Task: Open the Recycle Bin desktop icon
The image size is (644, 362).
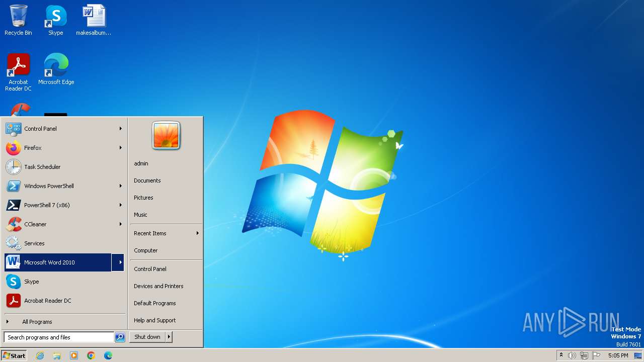Action: tap(18, 20)
